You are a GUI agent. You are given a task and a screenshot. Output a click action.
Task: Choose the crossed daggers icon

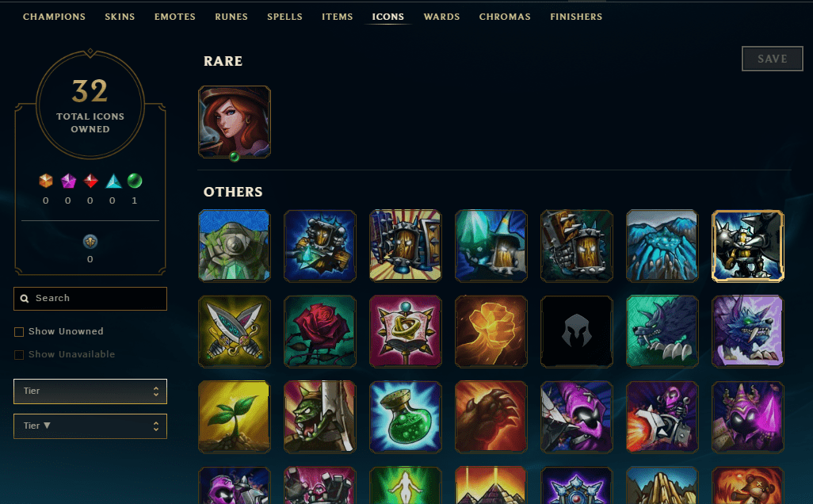(x=235, y=331)
